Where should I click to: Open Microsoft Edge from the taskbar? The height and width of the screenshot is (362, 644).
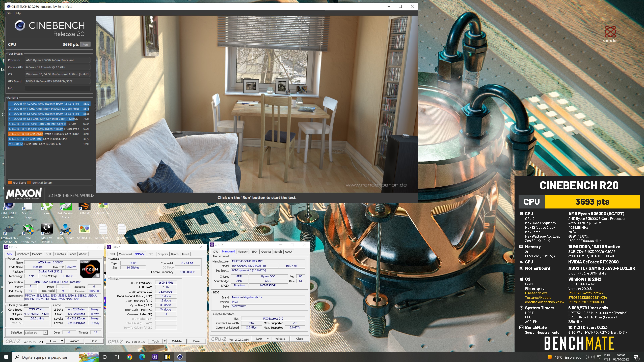[x=142, y=357]
